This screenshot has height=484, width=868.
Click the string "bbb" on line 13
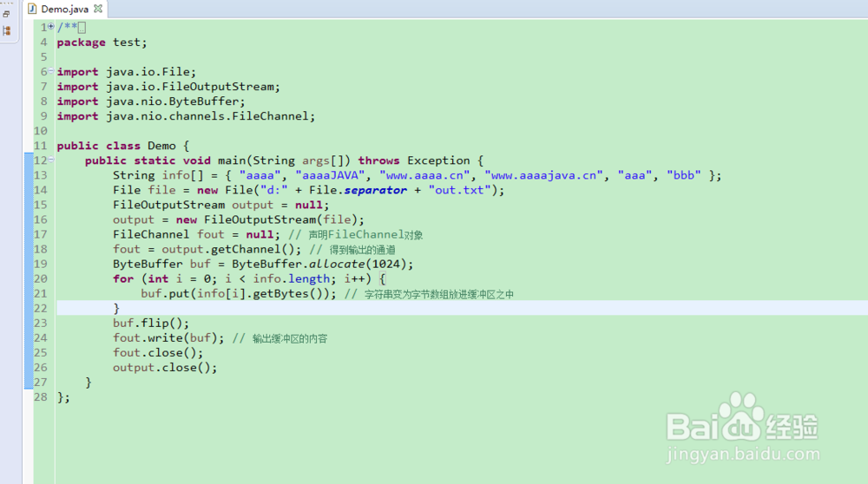pyautogui.click(x=684, y=175)
